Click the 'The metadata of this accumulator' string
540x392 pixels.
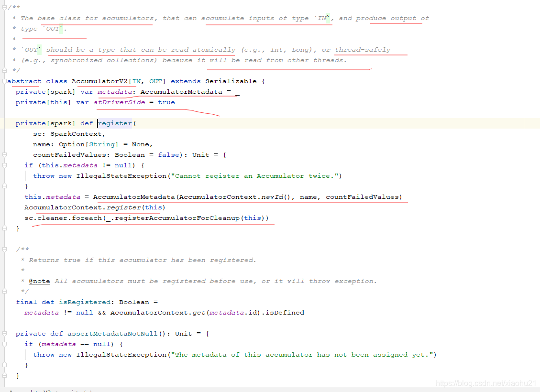coord(302,355)
